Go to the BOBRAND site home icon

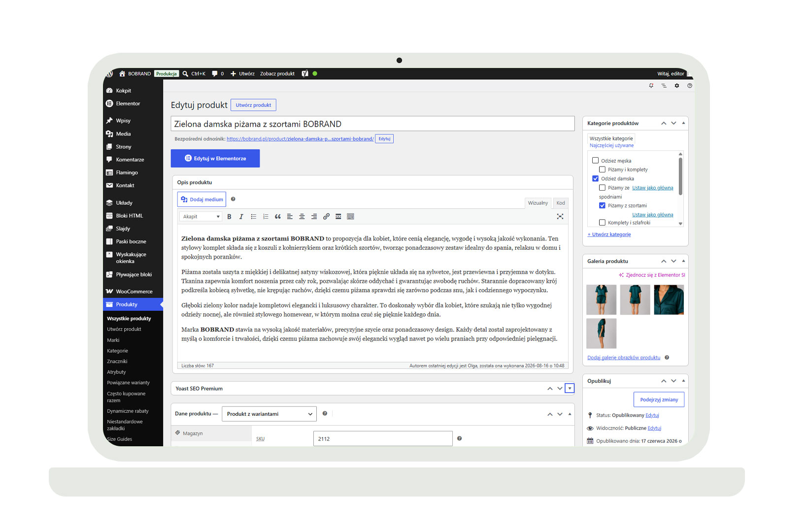[x=122, y=74]
